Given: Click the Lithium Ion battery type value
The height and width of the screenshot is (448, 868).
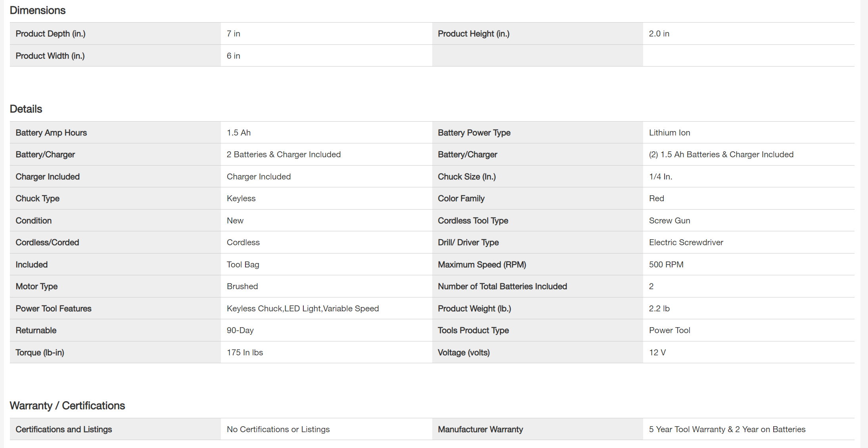Looking at the screenshot, I should 669,133.
